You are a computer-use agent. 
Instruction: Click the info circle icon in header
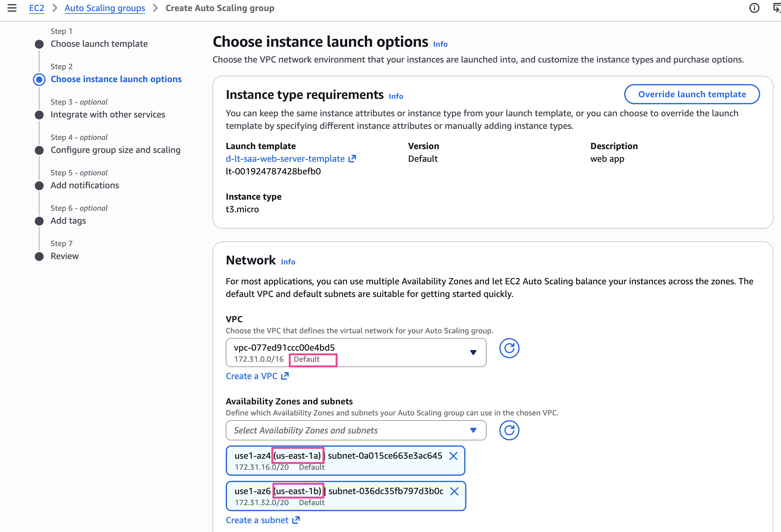point(754,8)
